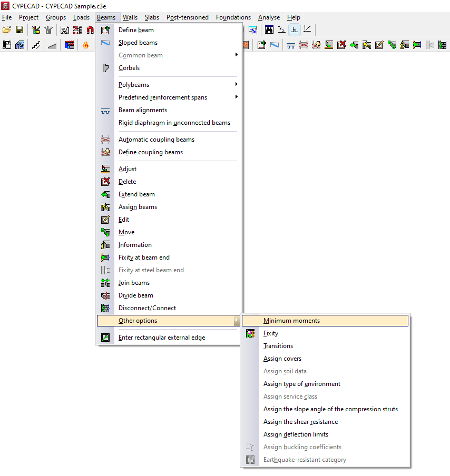The height and width of the screenshot is (476, 450).
Task: Click the Beam alignments icon in the toolbar
Action: coord(291,45)
